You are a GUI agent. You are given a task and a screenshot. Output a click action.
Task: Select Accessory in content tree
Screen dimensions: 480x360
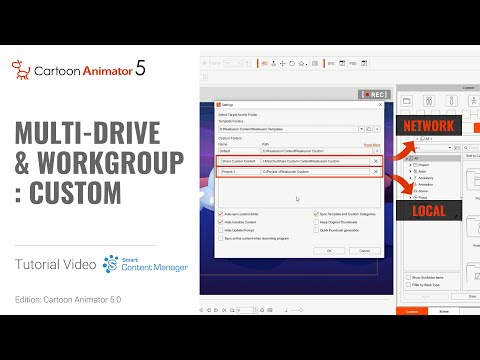click(426, 178)
